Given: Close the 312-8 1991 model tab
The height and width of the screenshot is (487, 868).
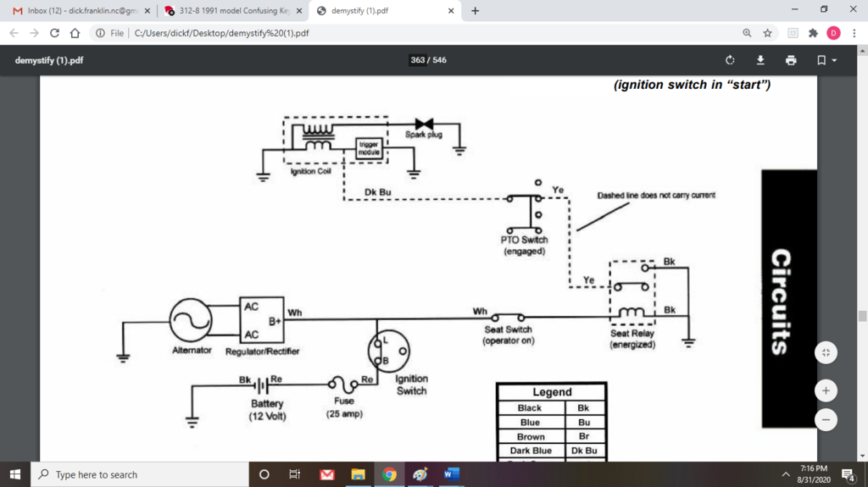Looking at the screenshot, I should [x=299, y=10].
